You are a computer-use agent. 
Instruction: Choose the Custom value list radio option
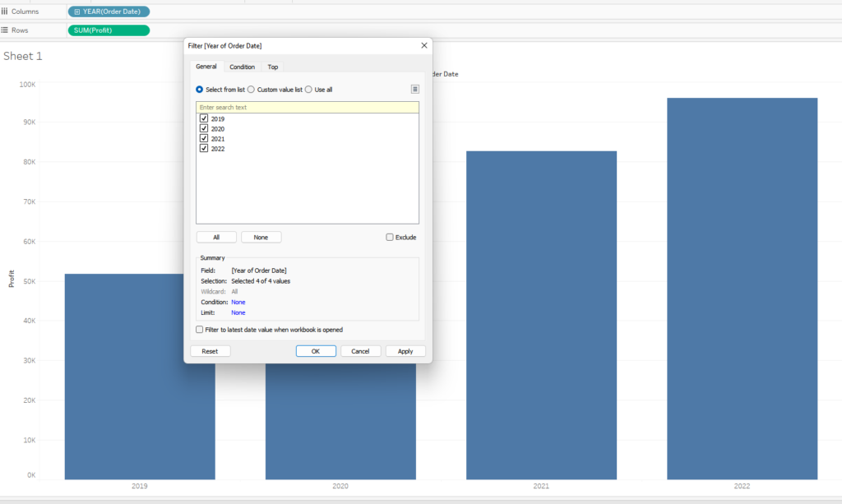[251, 90]
